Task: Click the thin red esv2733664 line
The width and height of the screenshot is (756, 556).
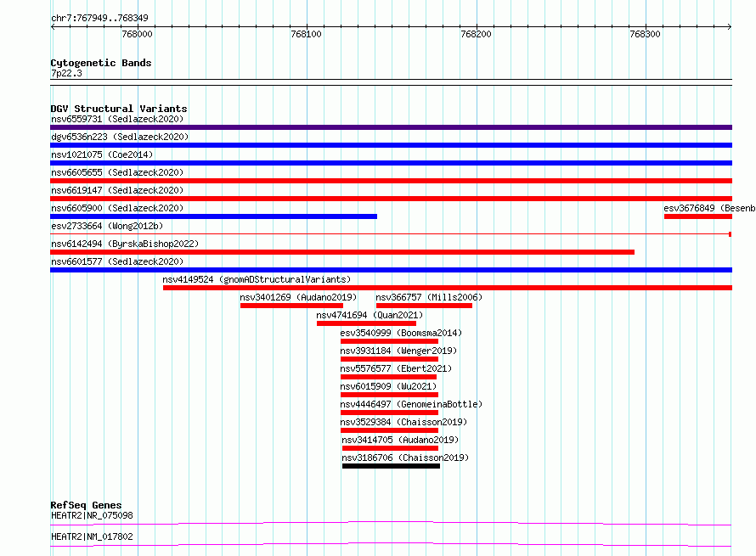Action: coord(391,234)
